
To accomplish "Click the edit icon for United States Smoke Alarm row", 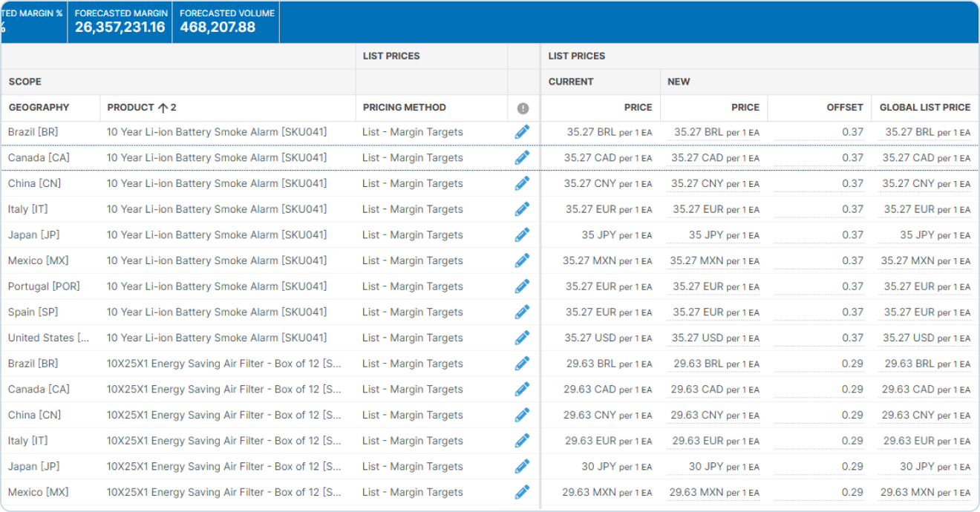I will (x=522, y=338).
